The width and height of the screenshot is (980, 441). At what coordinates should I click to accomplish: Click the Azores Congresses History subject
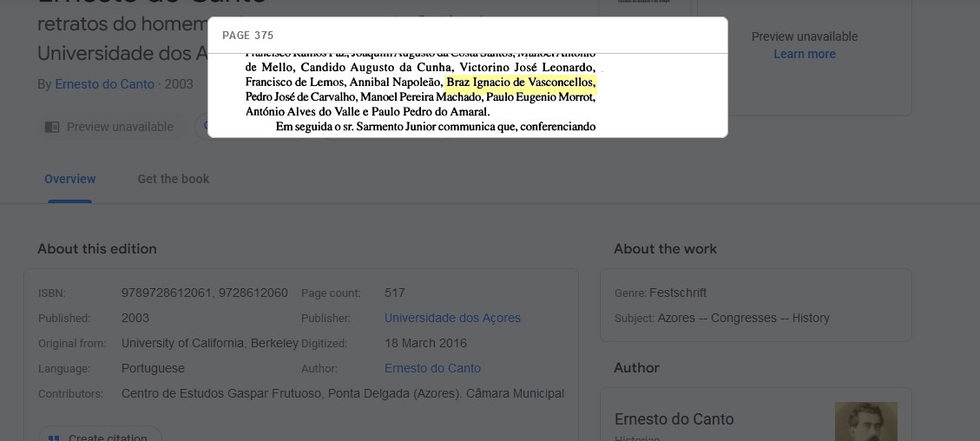click(744, 318)
